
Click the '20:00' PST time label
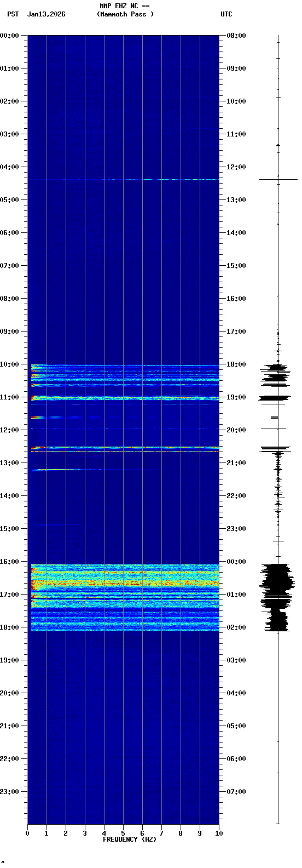(x=10, y=693)
